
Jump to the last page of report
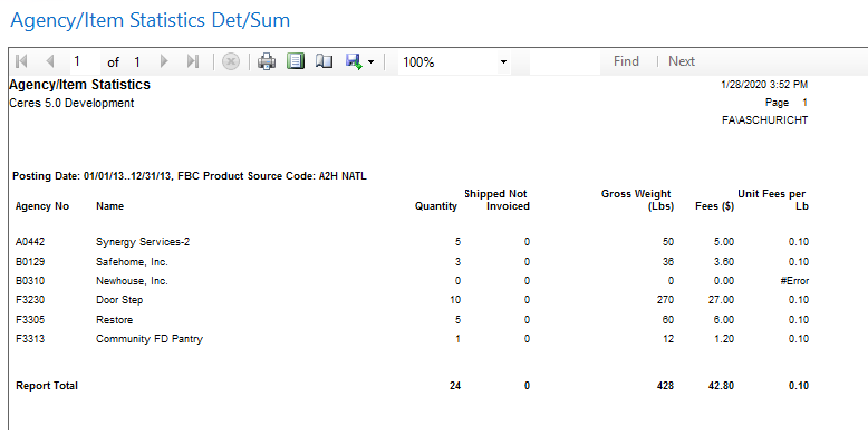coord(193,61)
